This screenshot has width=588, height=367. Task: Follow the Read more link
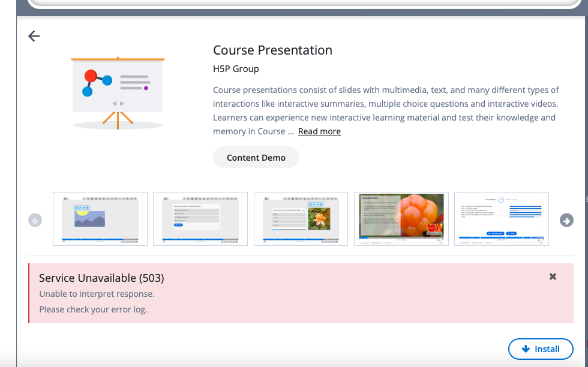(319, 131)
